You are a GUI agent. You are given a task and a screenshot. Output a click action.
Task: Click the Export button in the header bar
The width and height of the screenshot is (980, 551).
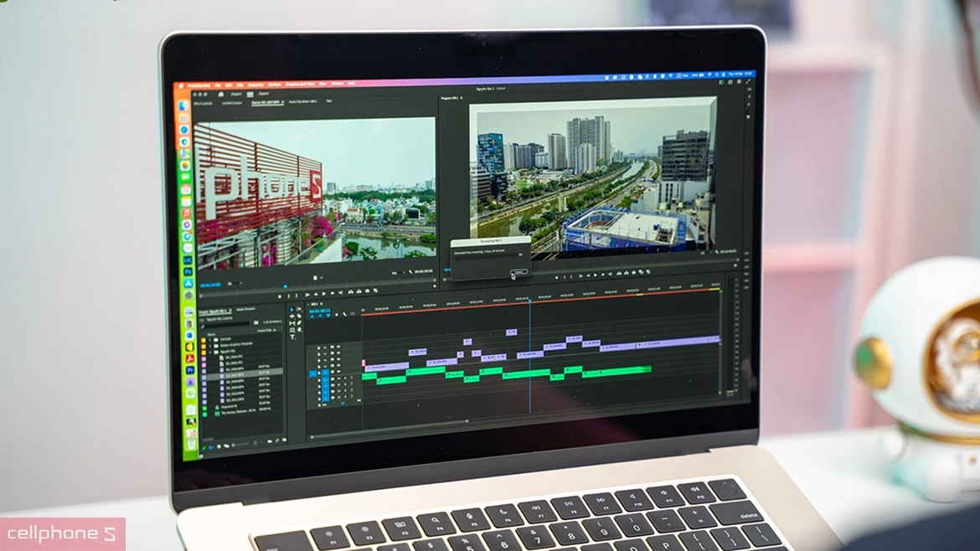point(263,93)
